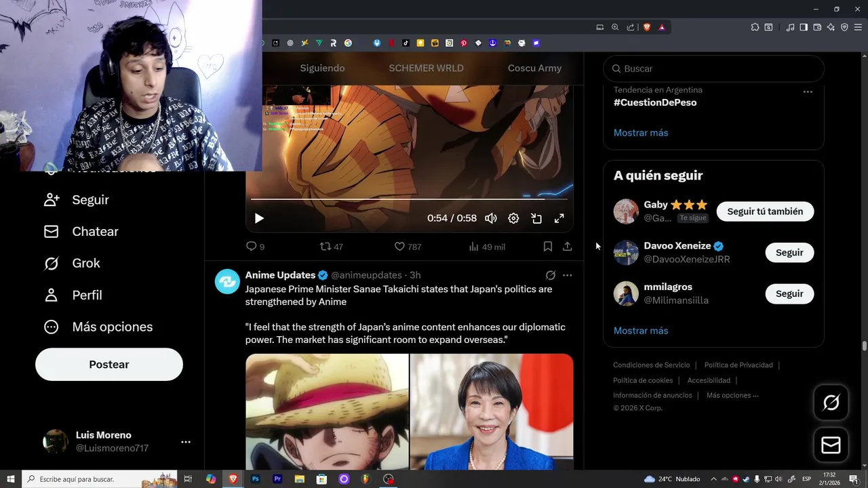Open the Davoo Xeneize avatar
Viewport: 868px width, 488px height.
(x=626, y=253)
